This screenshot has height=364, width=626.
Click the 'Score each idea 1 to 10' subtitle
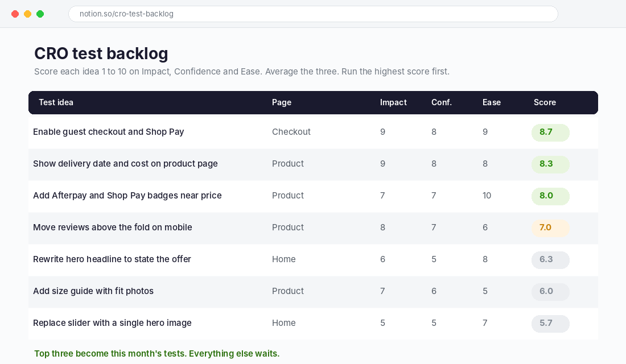pos(241,72)
